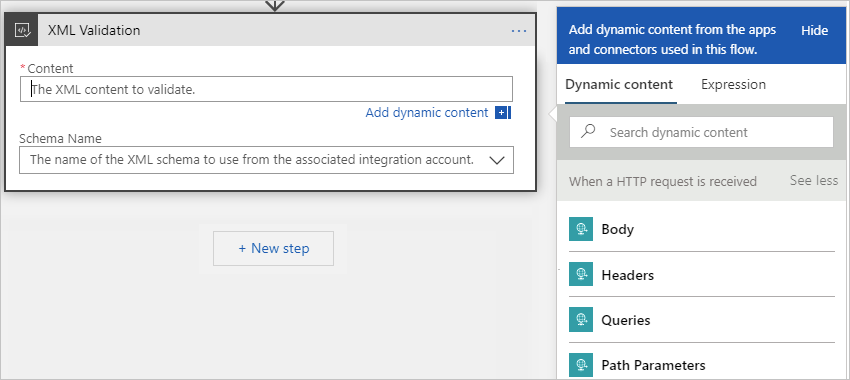The height and width of the screenshot is (380, 850).
Task: Click the Queries token icon
Action: click(581, 320)
